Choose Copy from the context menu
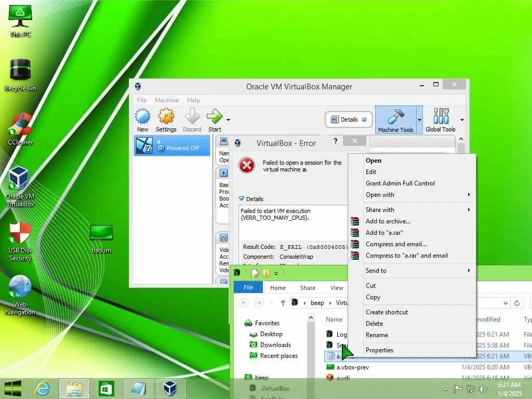532x399 pixels. point(413,297)
